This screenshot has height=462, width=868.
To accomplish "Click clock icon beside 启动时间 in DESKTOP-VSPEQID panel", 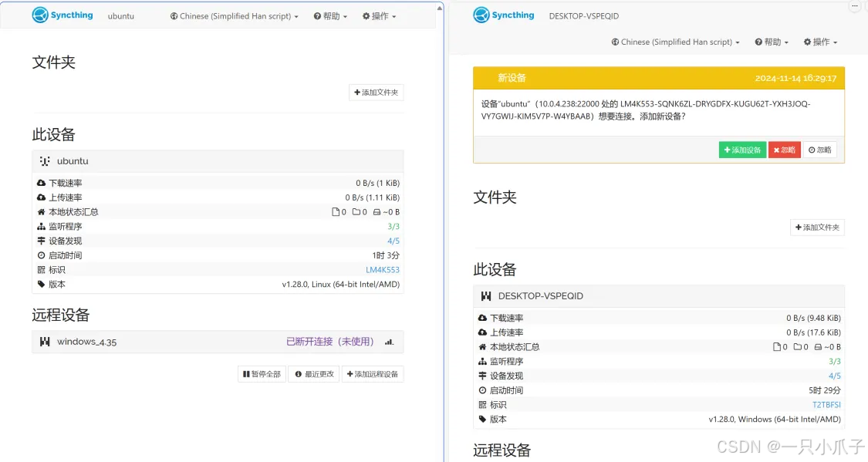I will [x=482, y=390].
